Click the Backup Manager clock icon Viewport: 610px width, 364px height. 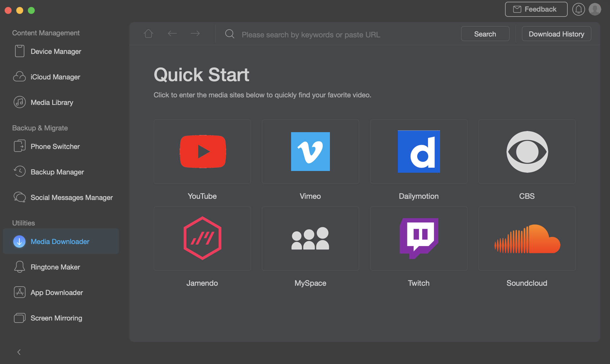point(19,172)
